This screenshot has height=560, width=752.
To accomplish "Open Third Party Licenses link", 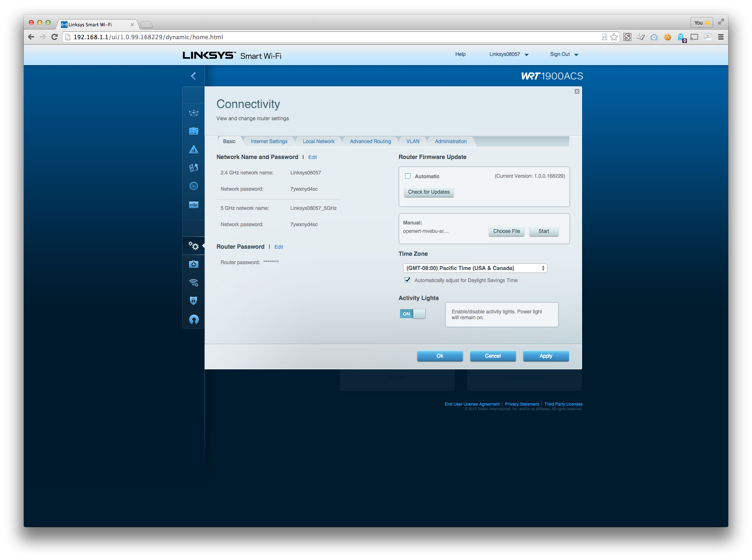I will [563, 404].
